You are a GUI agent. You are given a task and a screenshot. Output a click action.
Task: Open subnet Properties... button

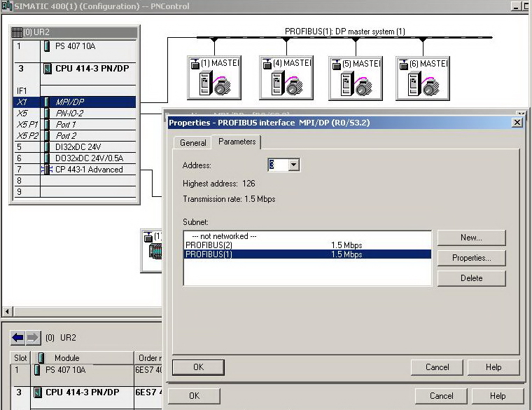pyautogui.click(x=471, y=258)
